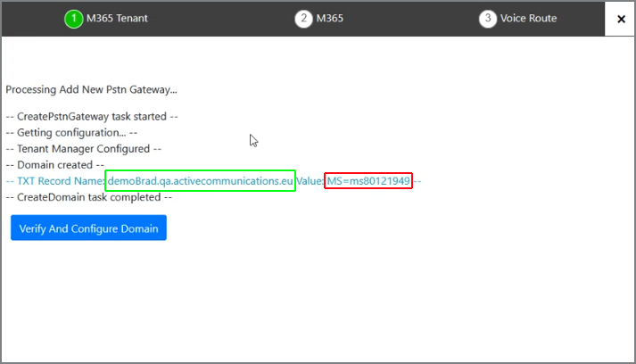Click the TXT Record Name label
This screenshot has height=364, width=636.
click(61, 180)
